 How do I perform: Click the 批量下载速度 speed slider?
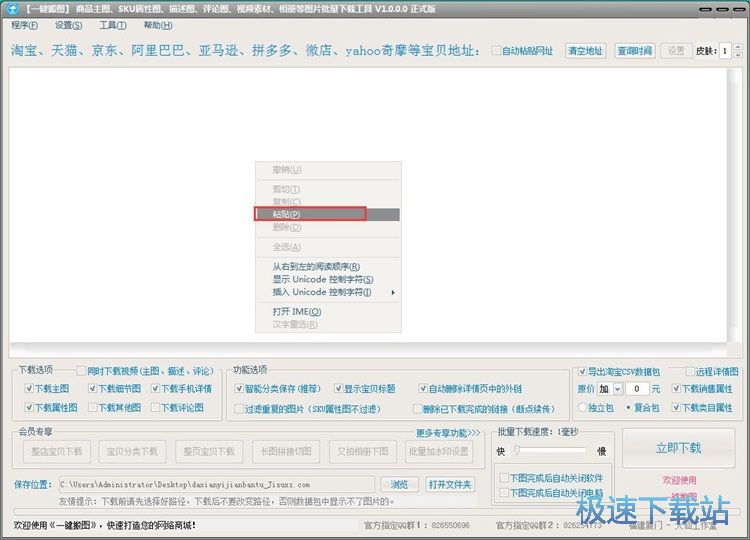pos(553,451)
